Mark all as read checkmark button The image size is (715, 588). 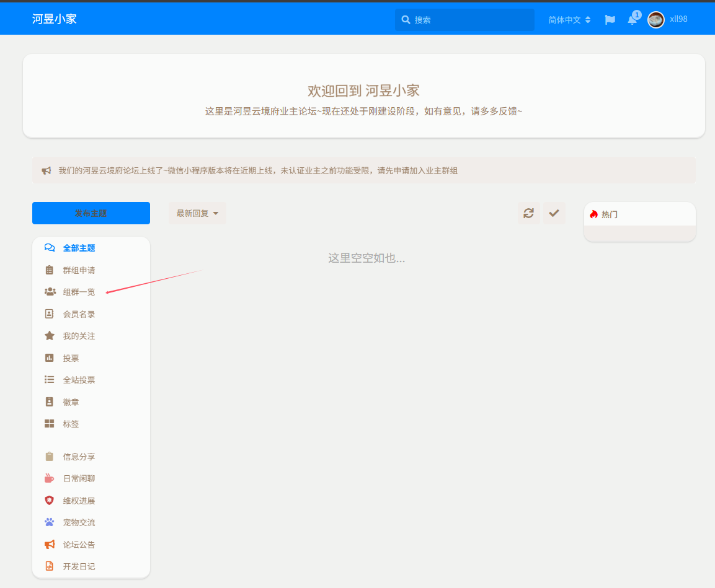(554, 213)
